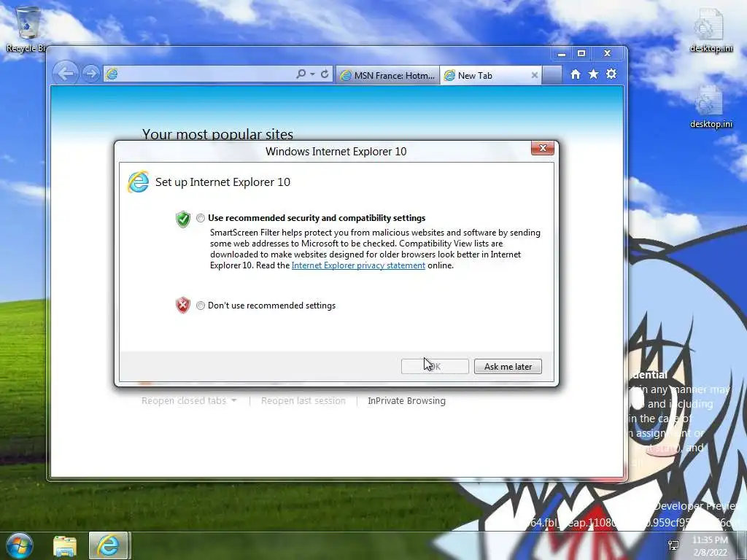This screenshot has height=560, width=747.
Task: Click the Home icon in IE toolbar
Action: tap(576, 74)
